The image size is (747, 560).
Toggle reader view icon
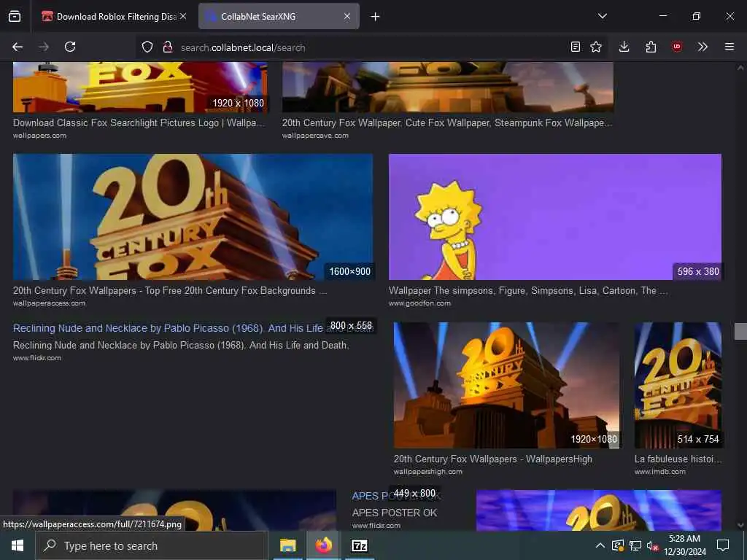point(576,47)
